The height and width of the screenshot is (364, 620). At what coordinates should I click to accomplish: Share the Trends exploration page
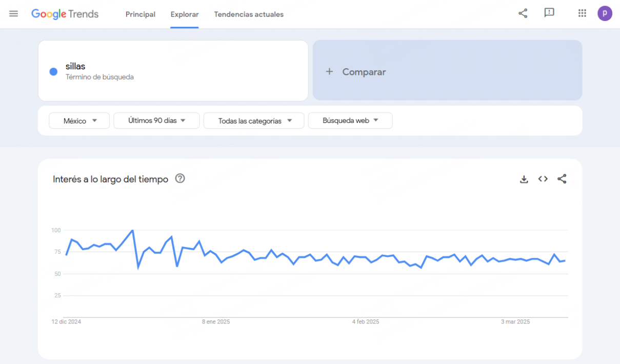tap(523, 13)
